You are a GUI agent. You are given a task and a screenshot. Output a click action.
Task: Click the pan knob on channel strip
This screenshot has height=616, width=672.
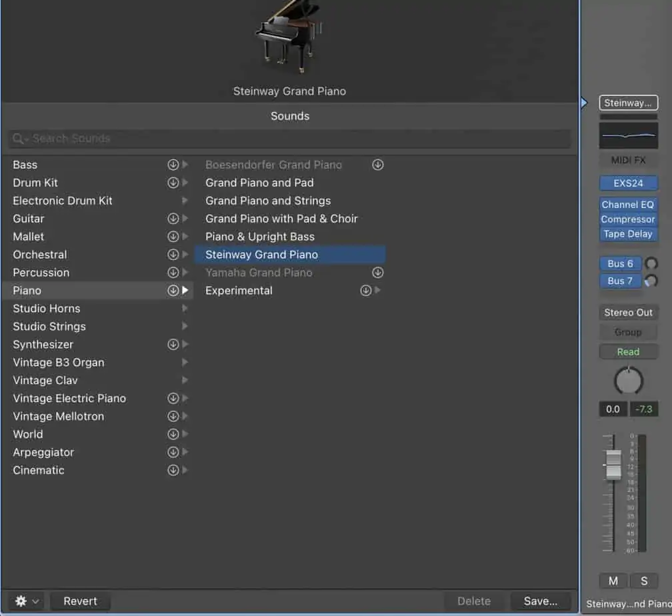[x=628, y=380]
